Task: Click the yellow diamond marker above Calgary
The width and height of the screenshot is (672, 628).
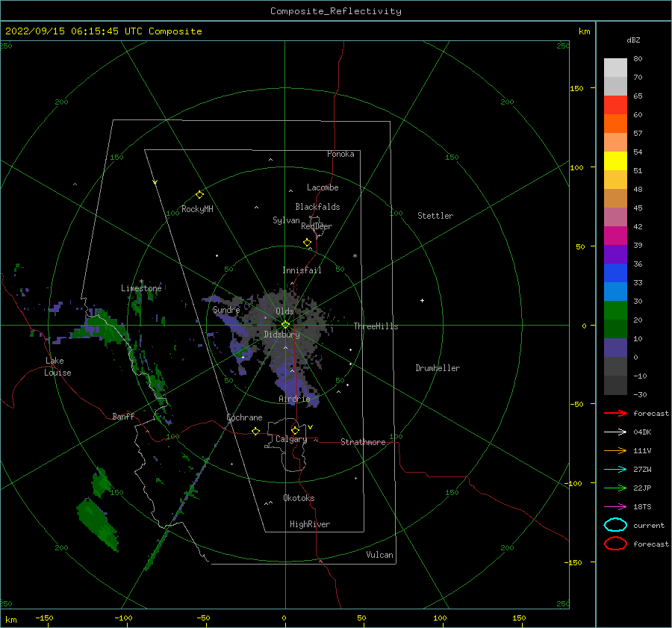Action: 295,430
